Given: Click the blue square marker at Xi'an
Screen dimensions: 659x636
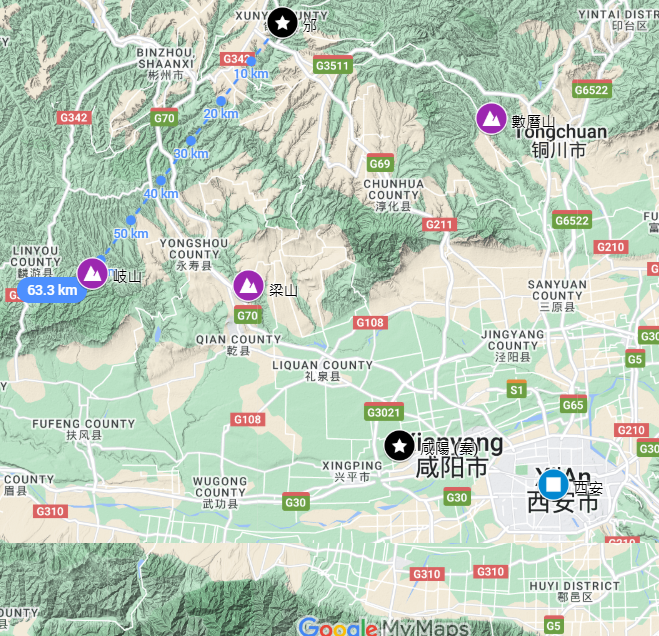Looking at the screenshot, I should (553, 484).
